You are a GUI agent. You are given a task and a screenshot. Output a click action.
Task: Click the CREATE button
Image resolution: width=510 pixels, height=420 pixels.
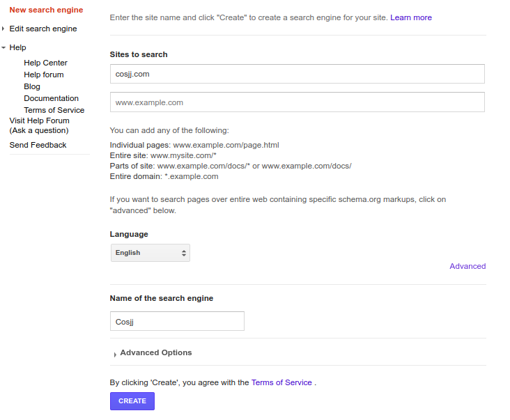pyautogui.click(x=132, y=401)
